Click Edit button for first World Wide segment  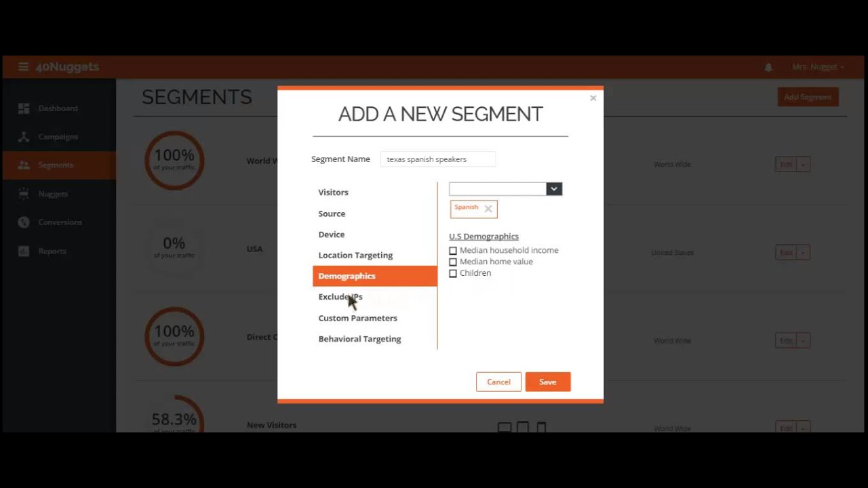point(786,165)
